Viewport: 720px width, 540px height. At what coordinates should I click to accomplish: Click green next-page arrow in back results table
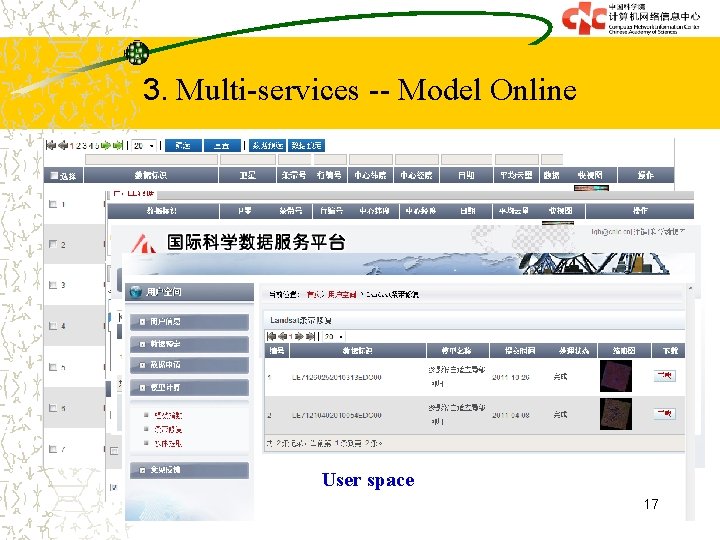[x=106, y=146]
